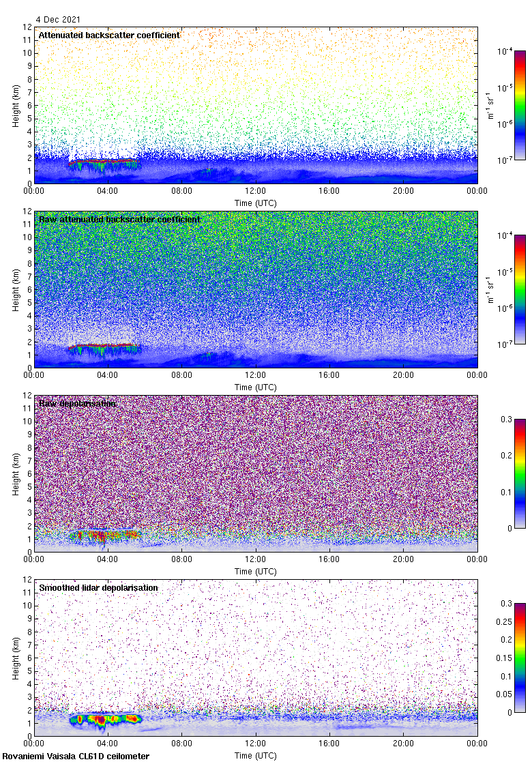Click the '0.05' tick on smoothed depolarisation colorbar
This screenshot has height=764, width=532.
point(504,694)
